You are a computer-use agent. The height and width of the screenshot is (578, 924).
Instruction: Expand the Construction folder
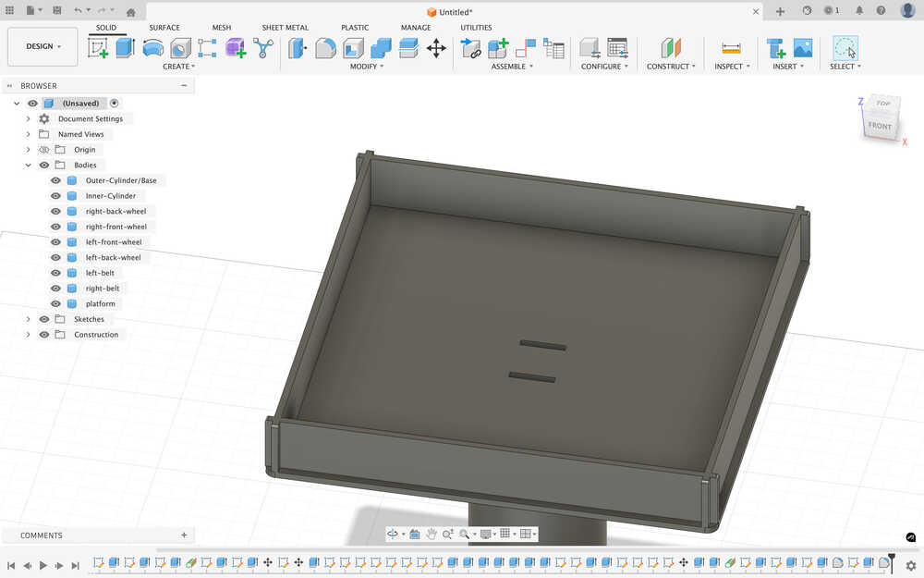coord(28,335)
